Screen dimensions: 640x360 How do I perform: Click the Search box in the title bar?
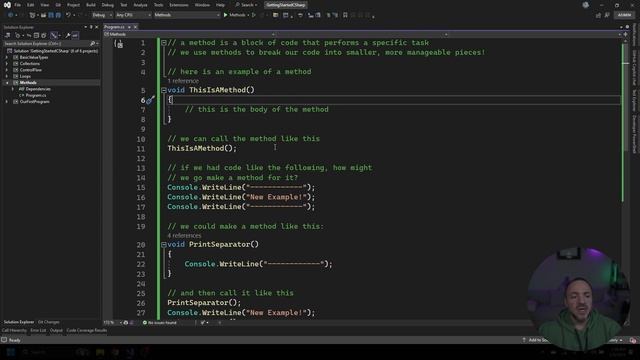(x=247, y=5)
